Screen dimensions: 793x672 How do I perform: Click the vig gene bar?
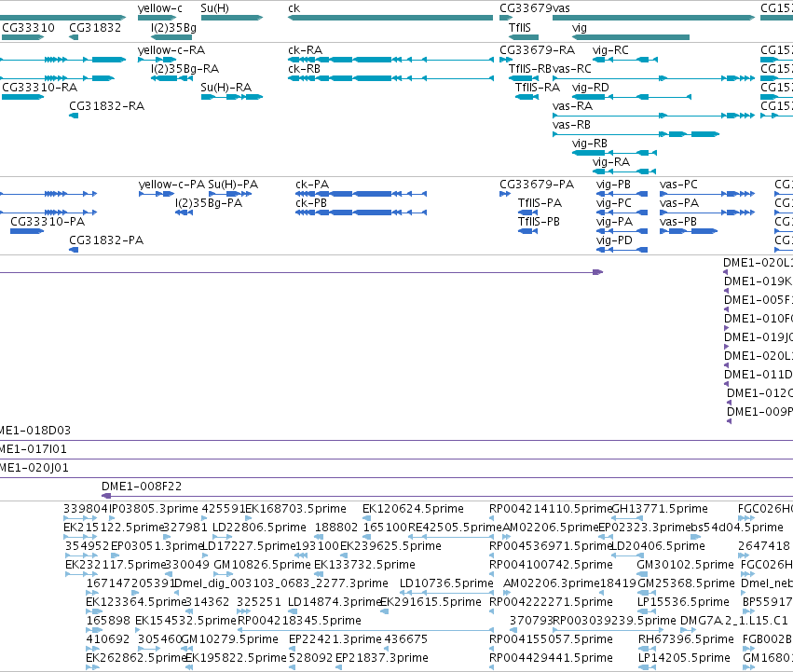(x=631, y=37)
